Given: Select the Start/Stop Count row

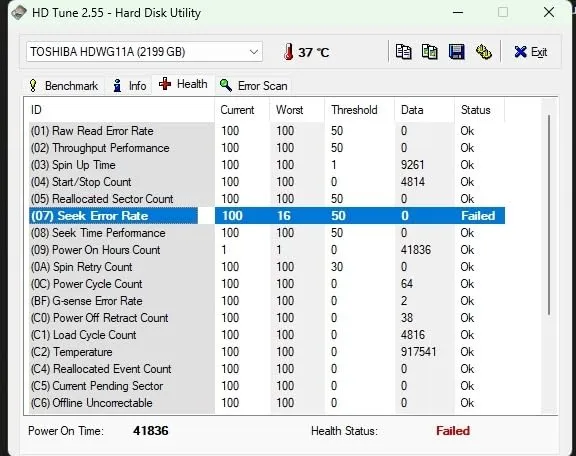Looking at the screenshot, I should [x=267, y=182].
